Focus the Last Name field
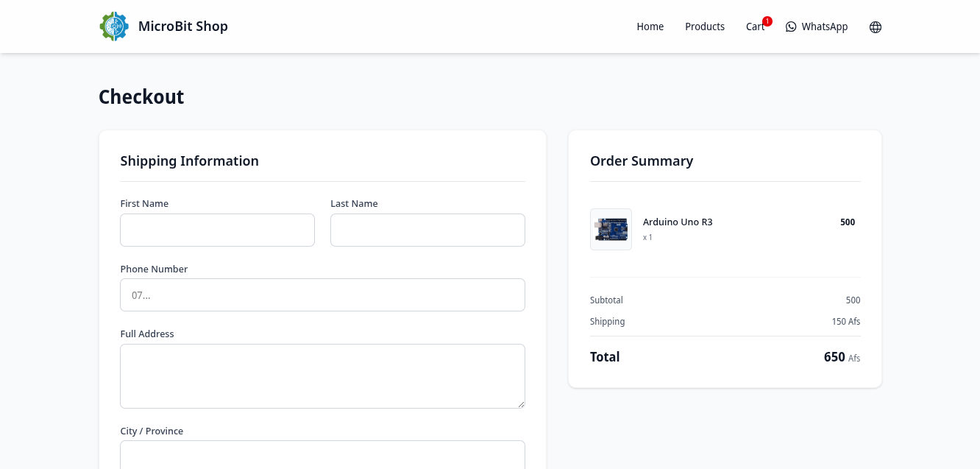 427,230
